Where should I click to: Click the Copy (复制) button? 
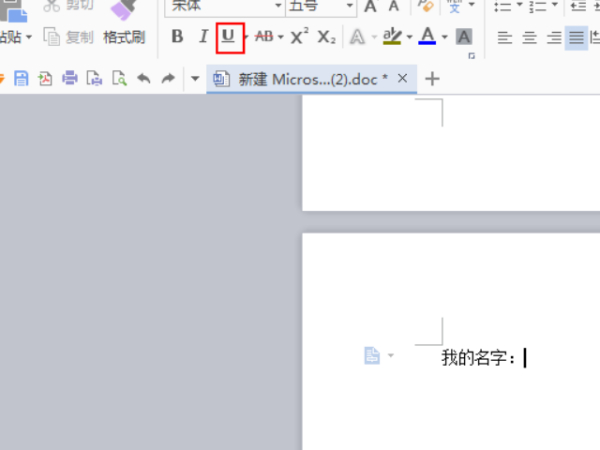(x=68, y=37)
